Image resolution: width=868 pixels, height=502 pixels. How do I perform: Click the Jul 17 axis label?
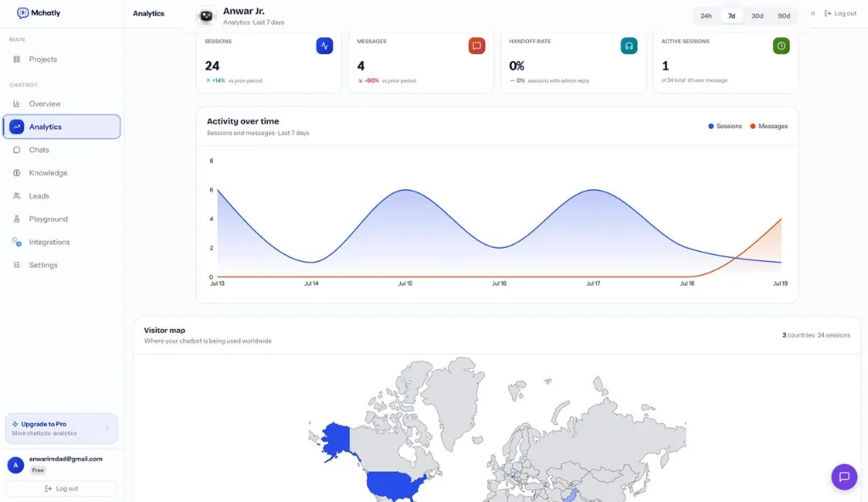tap(593, 283)
